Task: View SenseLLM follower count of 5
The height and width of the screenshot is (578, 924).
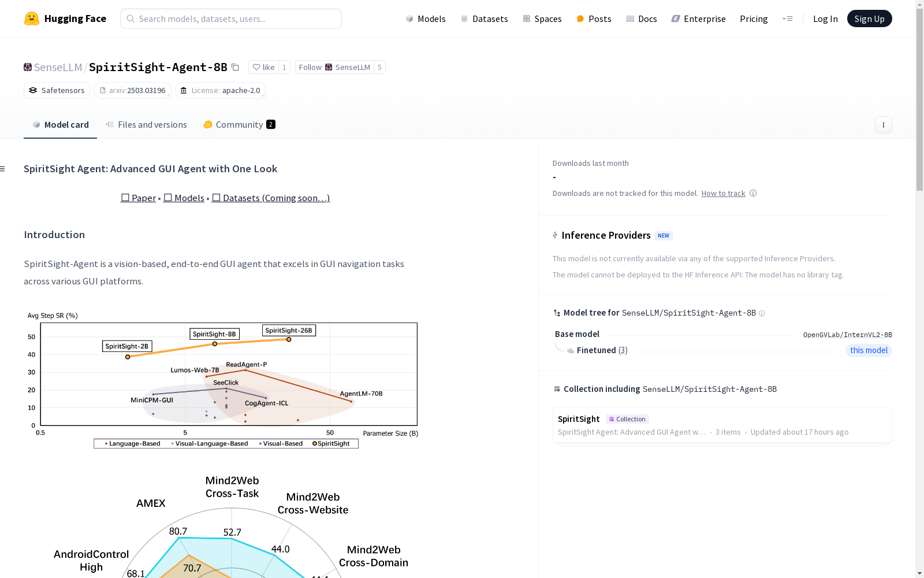Action: (x=379, y=67)
